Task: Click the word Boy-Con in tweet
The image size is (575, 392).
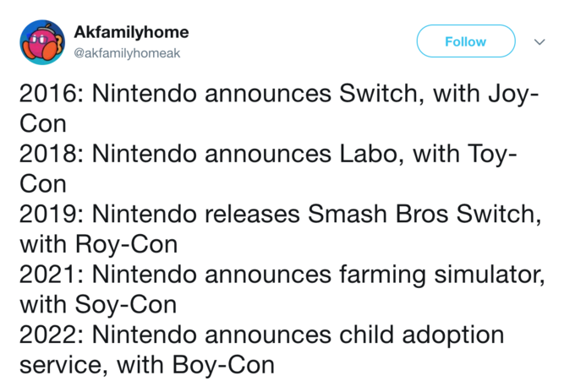Action: coord(223,365)
